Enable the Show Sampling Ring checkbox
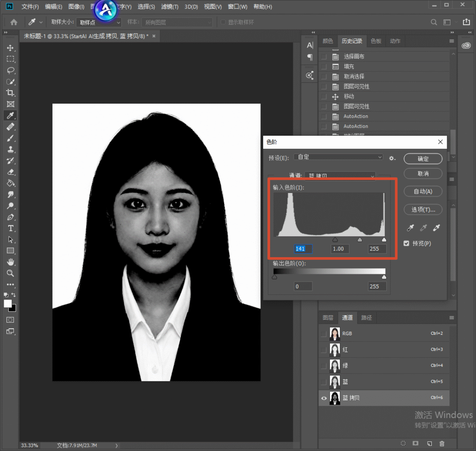This screenshot has height=451, width=476. pos(223,22)
